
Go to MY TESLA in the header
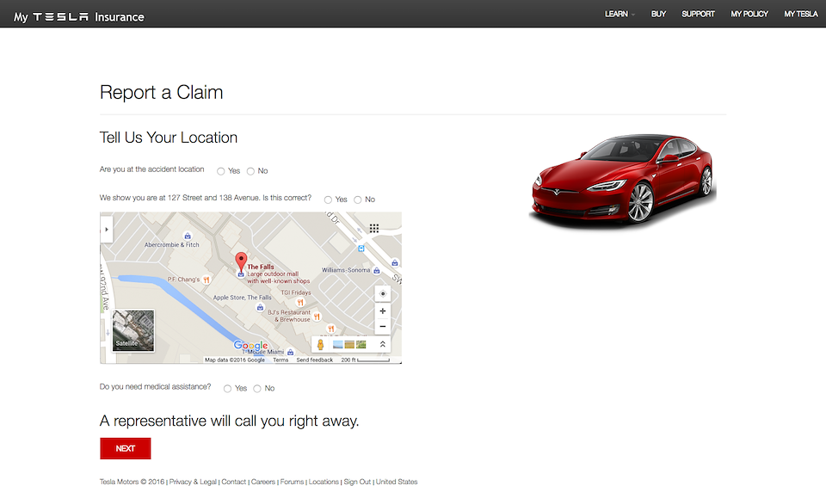pos(801,14)
